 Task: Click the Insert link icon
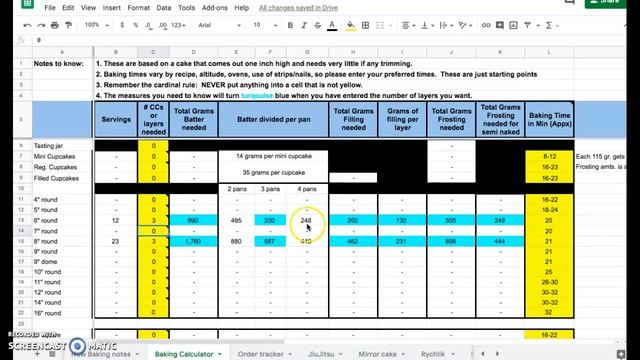pos(486,25)
